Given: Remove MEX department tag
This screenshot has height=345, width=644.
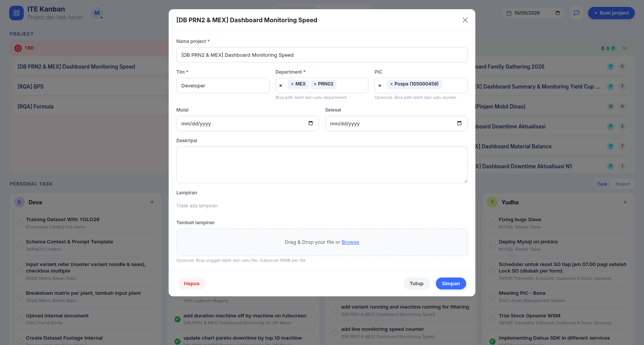Looking at the screenshot, I should coord(292,84).
